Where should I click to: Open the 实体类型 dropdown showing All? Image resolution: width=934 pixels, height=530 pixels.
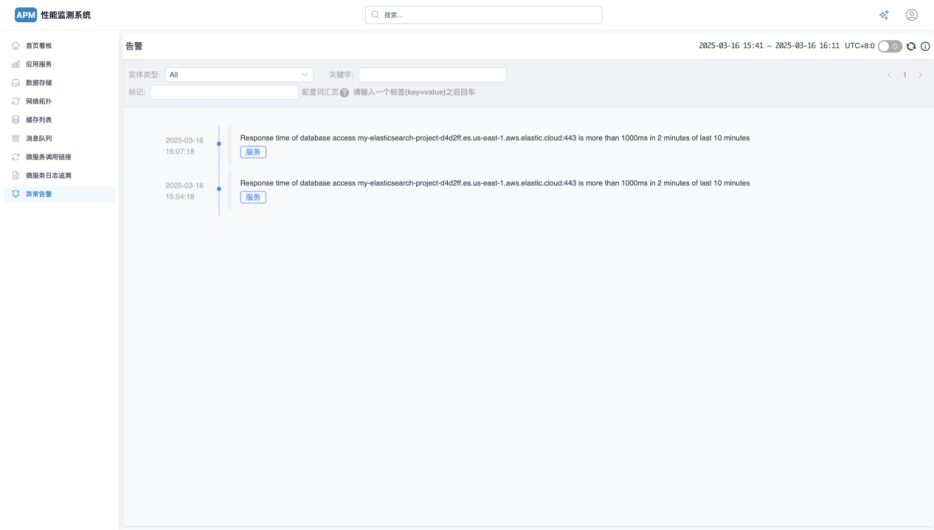[239, 74]
